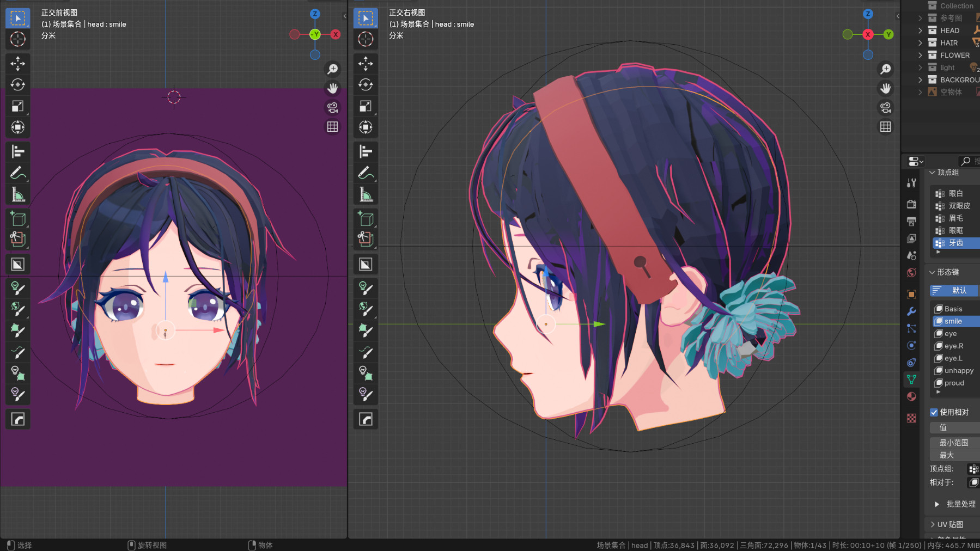Screen dimensions: 980x551
Task: Select the Move tool in the front view toolbar
Action: coord(17,64)
